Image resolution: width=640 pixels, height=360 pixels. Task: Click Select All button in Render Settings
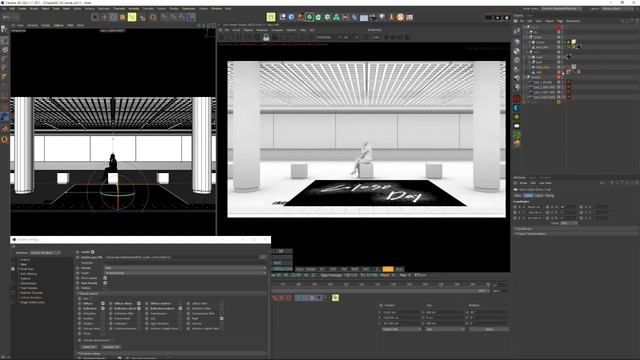89,347
